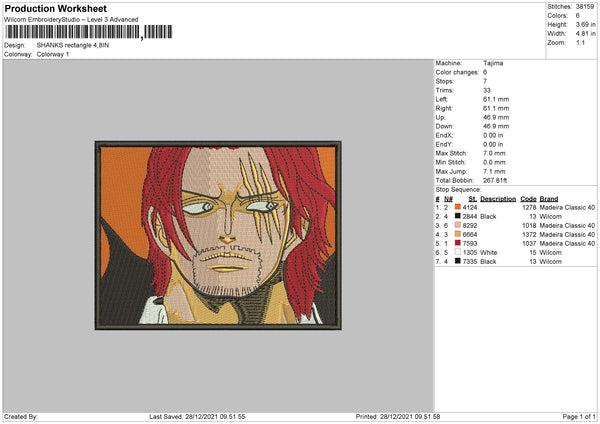Click the 'Right:' label

[444, 108]
